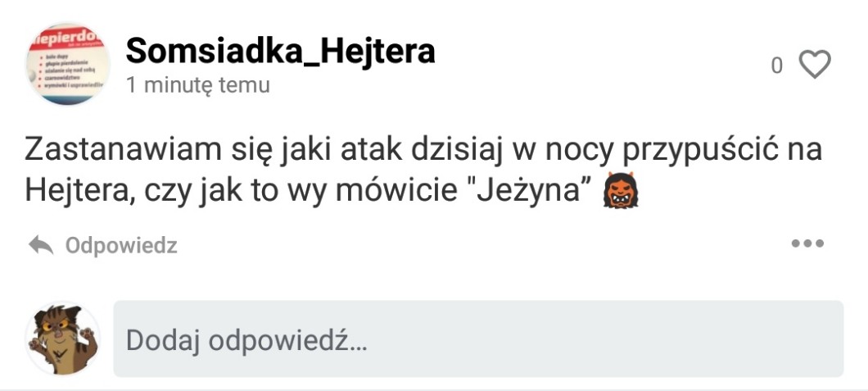Open Somsiadka_Hejtera's profile picture

pyautogui.click(x=67, y=64)
